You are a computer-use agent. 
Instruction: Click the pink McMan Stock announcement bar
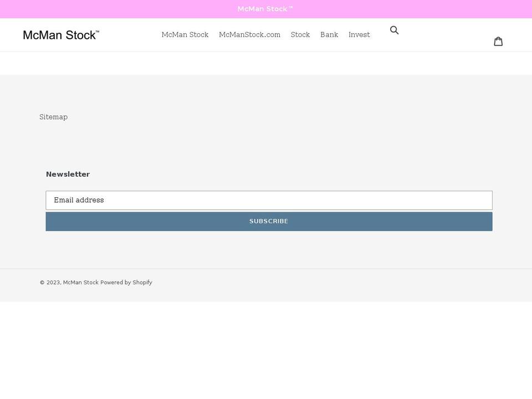[x=266, y=9]
